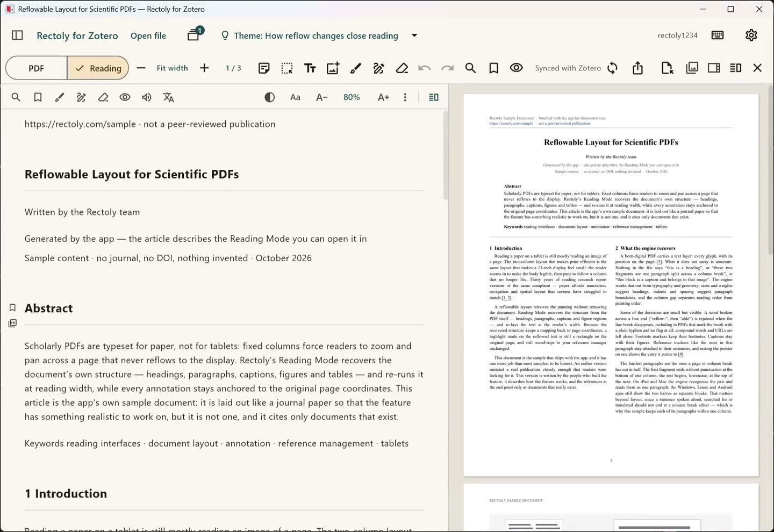Switch to PDF view mode

[37, 68]
